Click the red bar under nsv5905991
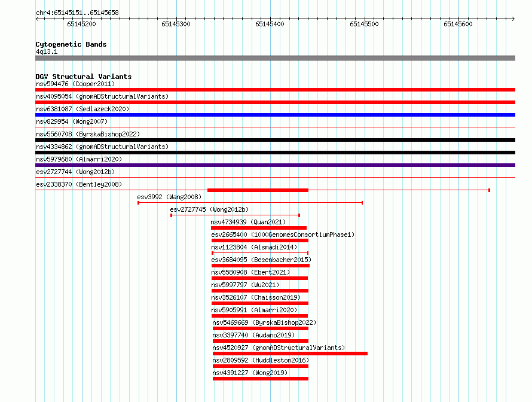Viewport: 532px width, 402px height. tap(259, 316)
